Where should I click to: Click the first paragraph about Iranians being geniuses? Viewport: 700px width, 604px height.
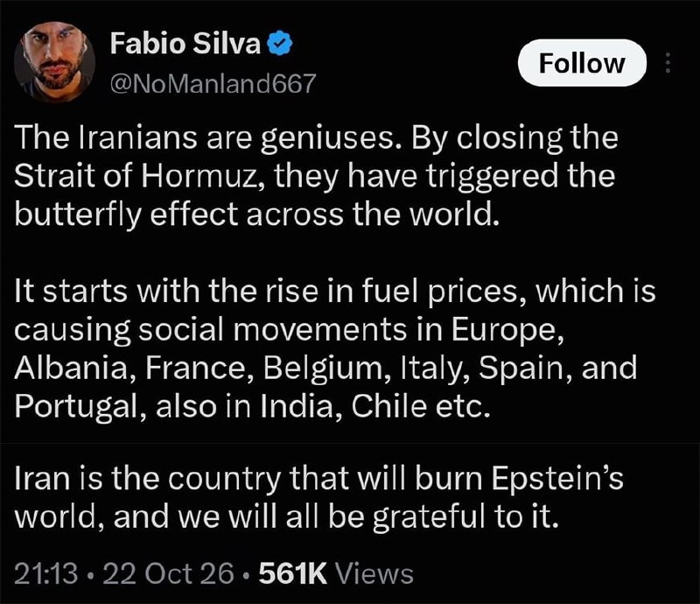coord(316,176)
